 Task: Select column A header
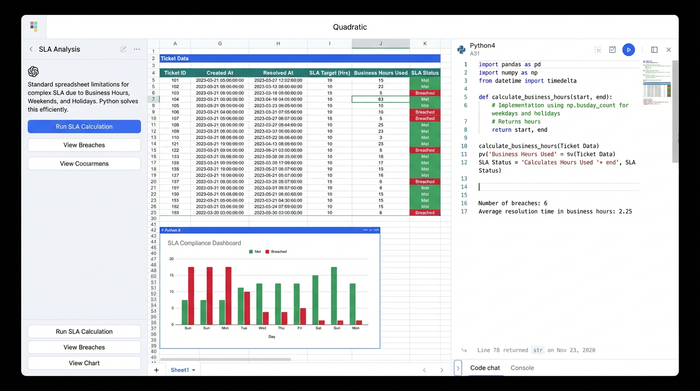point(175,43)
